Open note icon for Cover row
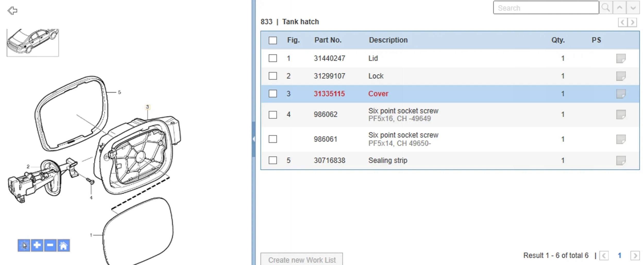 (621, 94)
